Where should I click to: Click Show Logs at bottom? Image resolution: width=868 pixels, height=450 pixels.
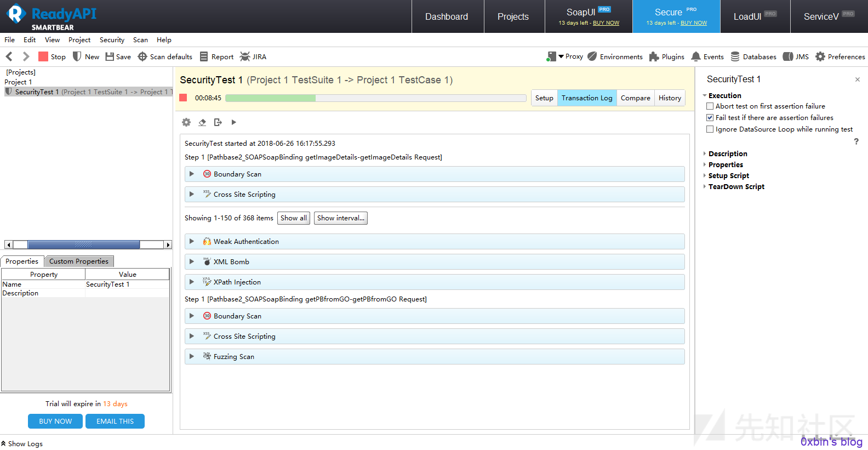[22, 444]
